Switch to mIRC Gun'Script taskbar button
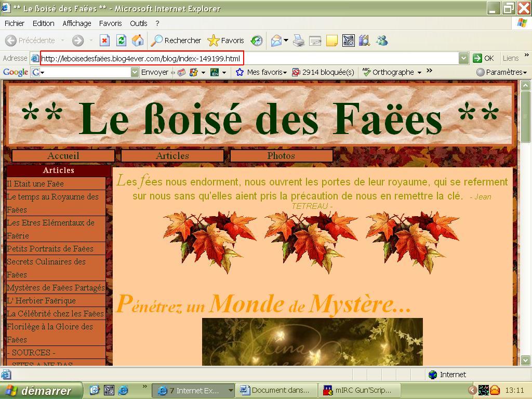 (x=360, y=391)
